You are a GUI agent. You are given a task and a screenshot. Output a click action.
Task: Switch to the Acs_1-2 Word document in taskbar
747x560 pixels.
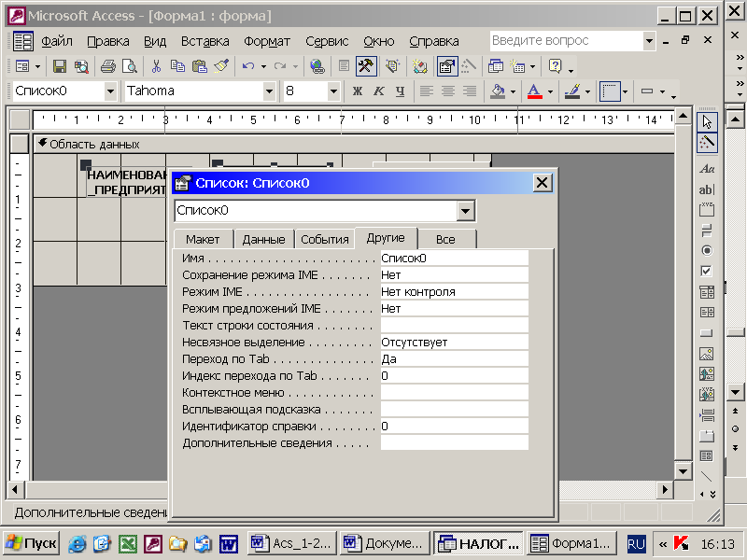(292, 543)
